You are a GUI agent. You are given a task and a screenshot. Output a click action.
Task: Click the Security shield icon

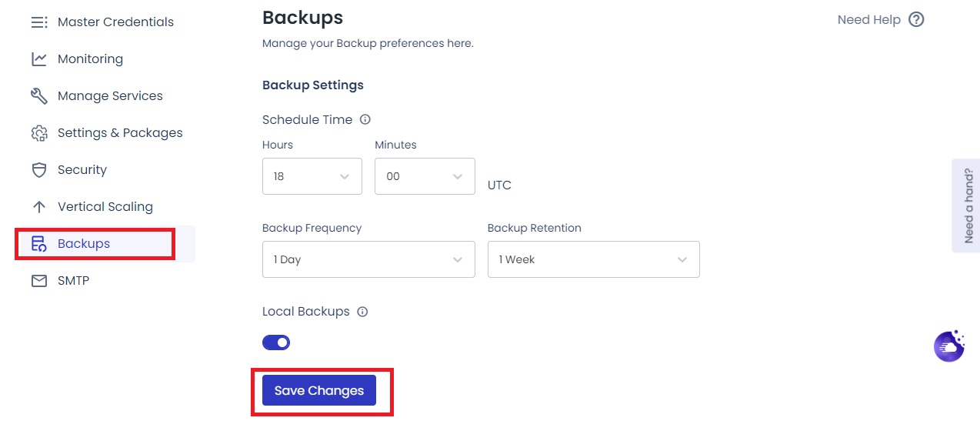pyautogui.click(x=38, y=170)
